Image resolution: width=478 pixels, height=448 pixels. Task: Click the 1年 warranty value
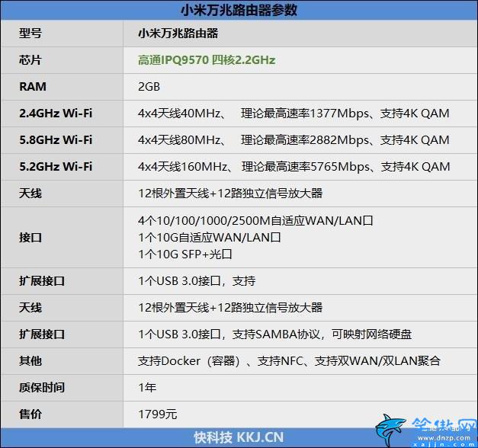147,387
